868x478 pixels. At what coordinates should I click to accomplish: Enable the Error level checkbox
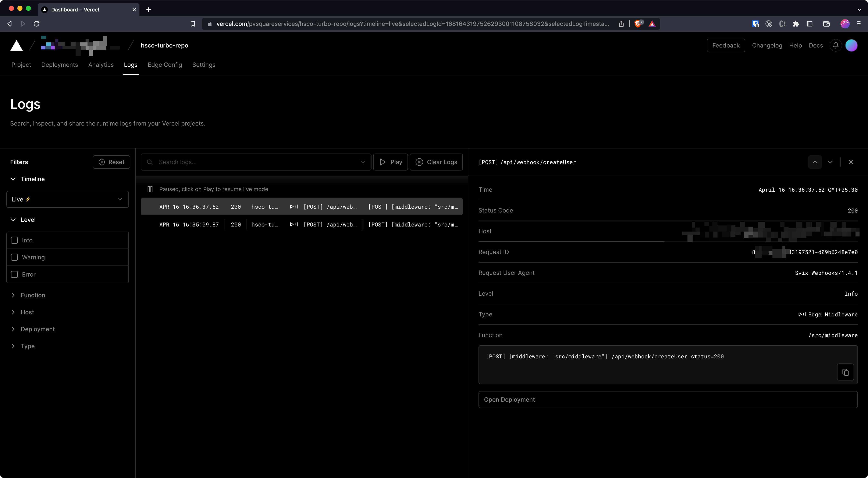14,274
